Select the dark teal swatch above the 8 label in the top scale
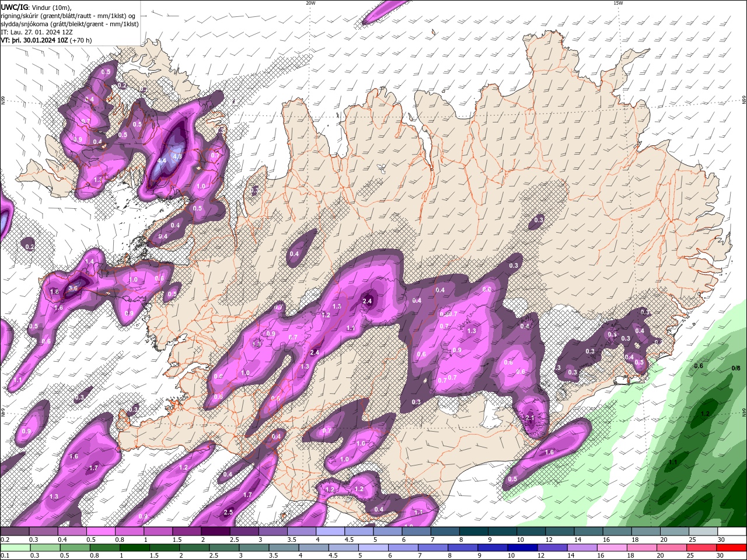The width and height of the screenshot is (747, 560). pos(473,531)
